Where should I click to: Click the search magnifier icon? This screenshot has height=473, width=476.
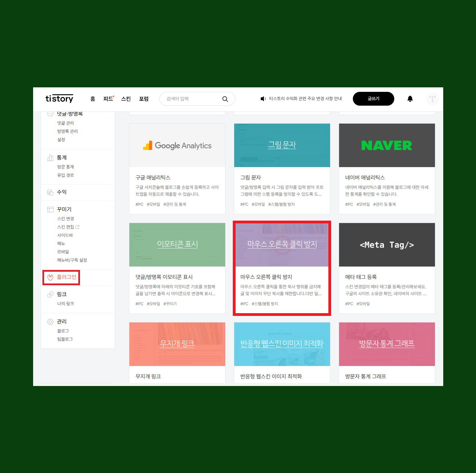tap(225, 99)
